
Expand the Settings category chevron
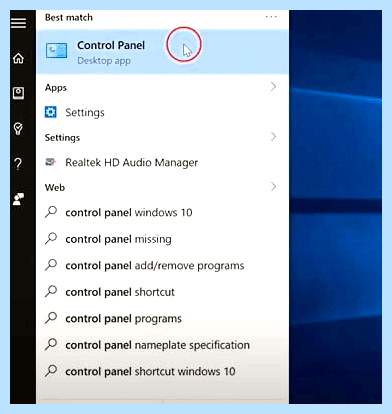[273, 137]
